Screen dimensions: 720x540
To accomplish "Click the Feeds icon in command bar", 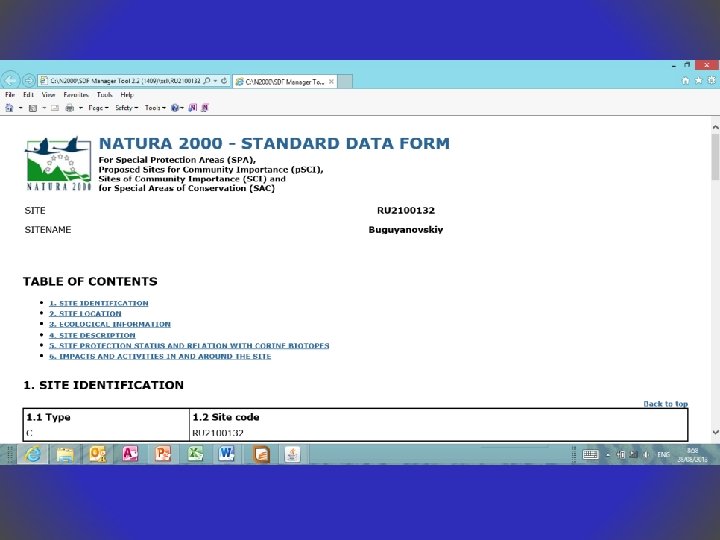I will [33, 108].
